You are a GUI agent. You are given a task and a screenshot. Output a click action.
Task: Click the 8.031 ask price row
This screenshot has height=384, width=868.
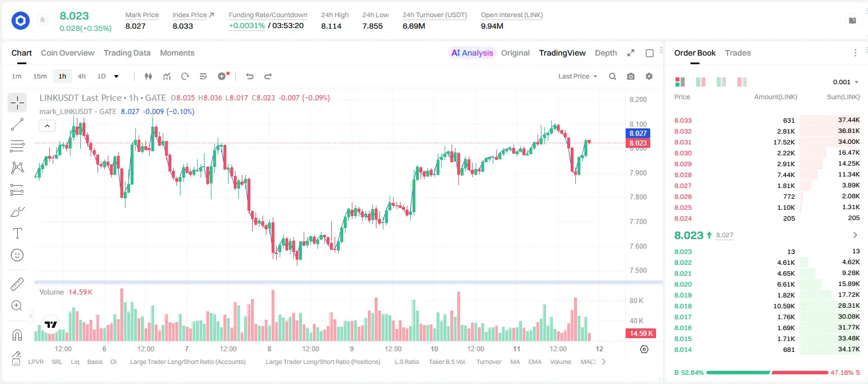(x=767, y=142)
